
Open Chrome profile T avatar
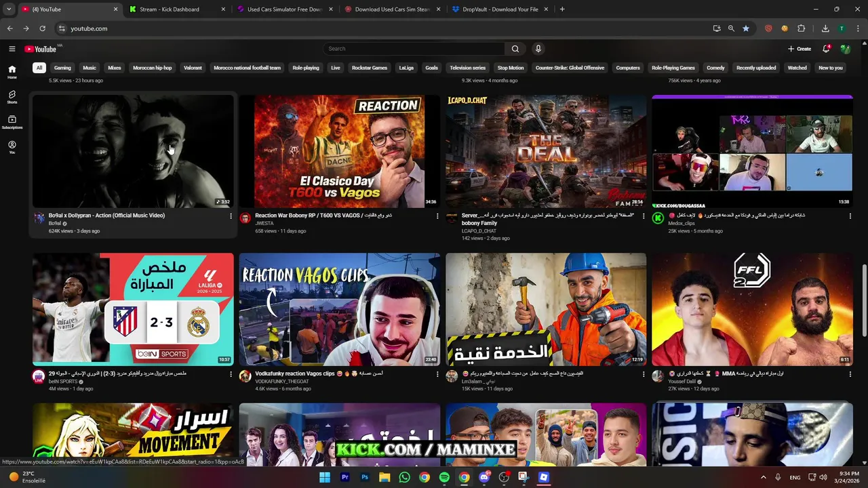coord(842,28)
